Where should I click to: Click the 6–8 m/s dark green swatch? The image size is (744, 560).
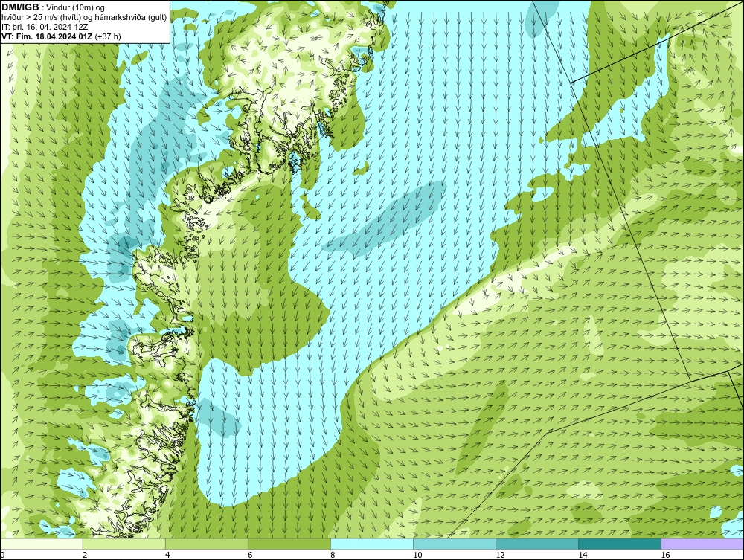point(289,544)
